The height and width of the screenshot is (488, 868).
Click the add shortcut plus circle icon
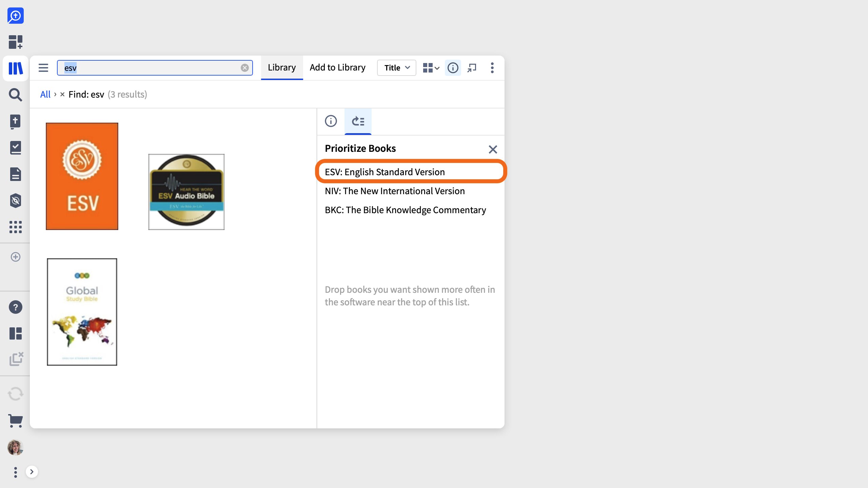coord(16,257)
